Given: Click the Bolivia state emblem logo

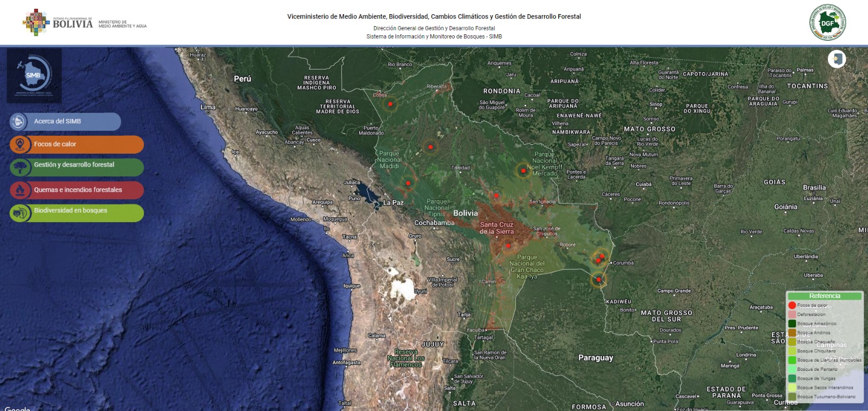Looking at the screenshot, I should pos(36,22).
